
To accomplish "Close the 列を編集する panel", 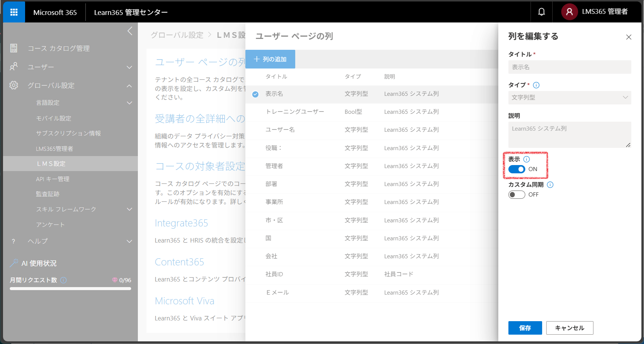I will tap(629, 37).
